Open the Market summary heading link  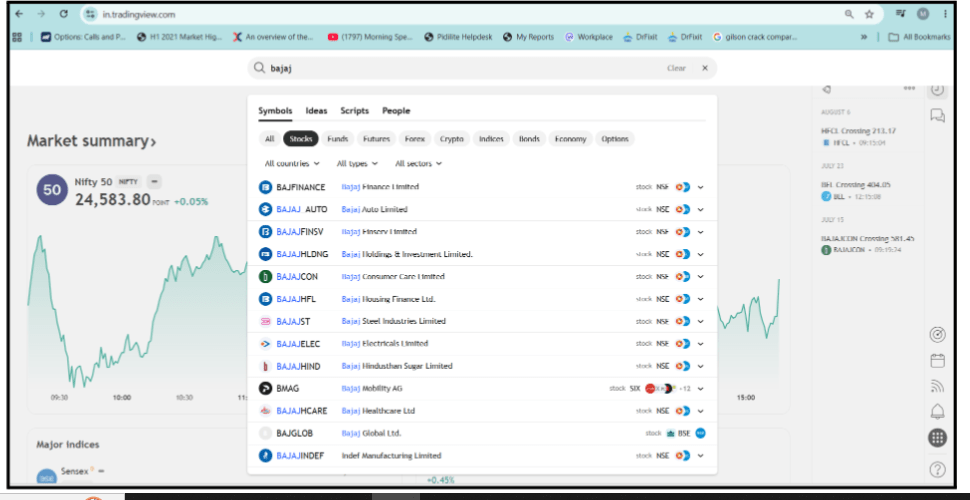[92, 141]
